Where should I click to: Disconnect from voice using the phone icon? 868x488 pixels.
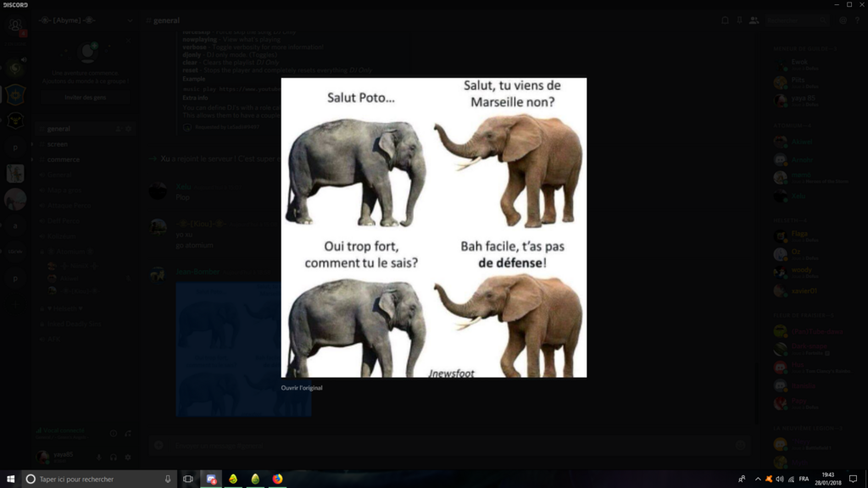click(x=128, y=432)
